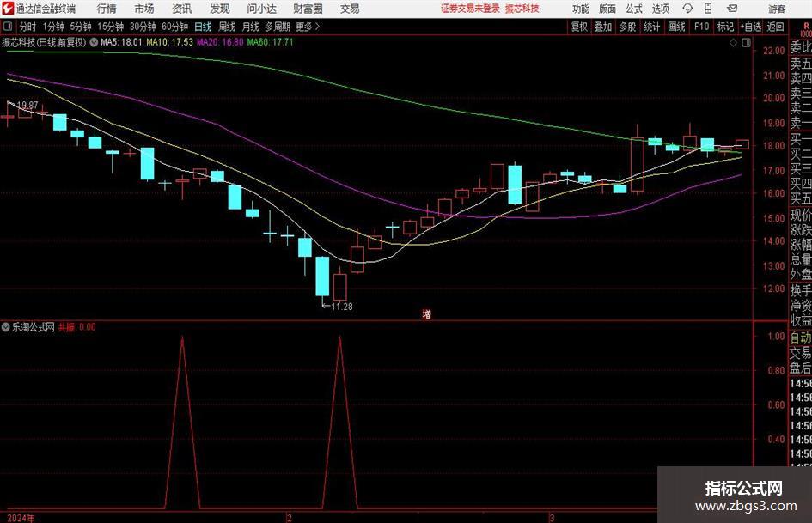Screen dimensions: 812x523
Task: Click the 复权 toolbar button
Action: coord(579,27)
